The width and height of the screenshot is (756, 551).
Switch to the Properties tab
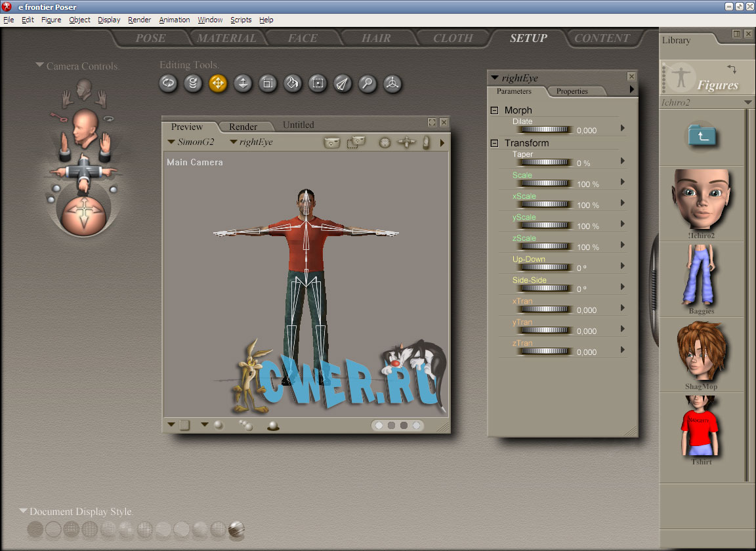[x=572, y=91]
